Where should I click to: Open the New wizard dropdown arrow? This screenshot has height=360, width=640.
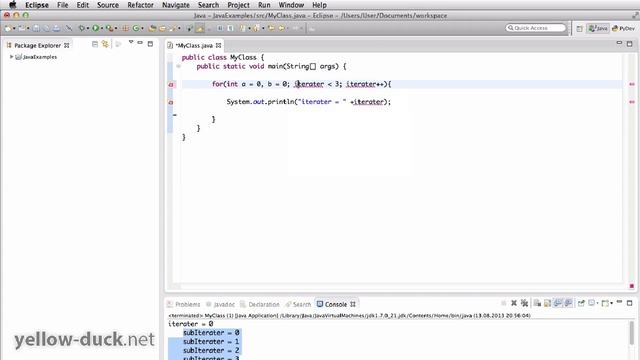tap(14, 29)
